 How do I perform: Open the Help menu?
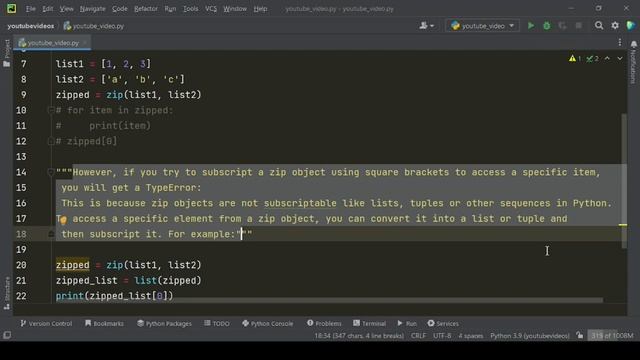click(x=260, y=9)
